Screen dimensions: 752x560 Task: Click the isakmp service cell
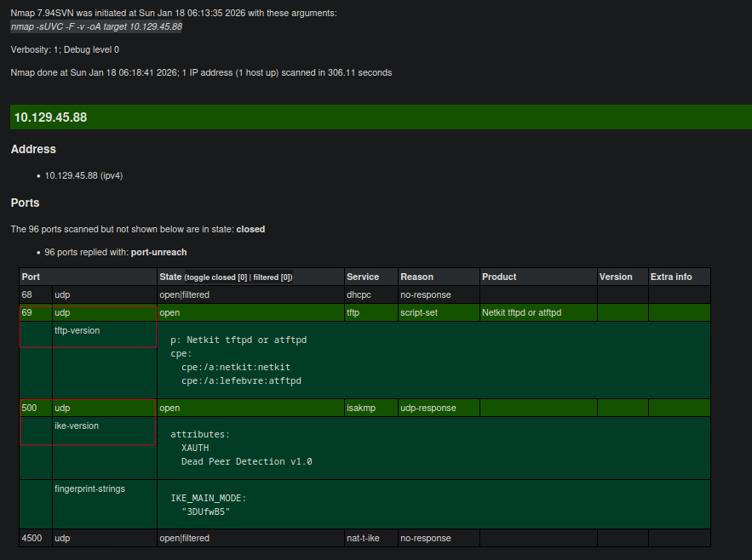tap(360, 408)
